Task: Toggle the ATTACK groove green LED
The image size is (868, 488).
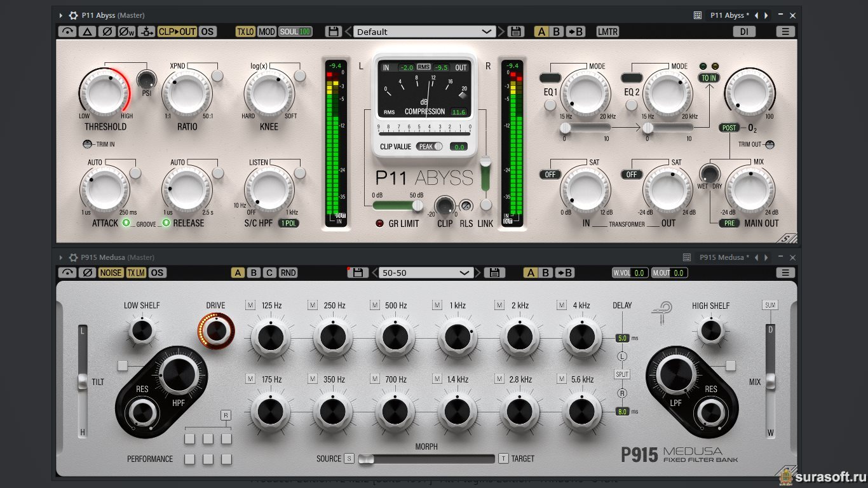Action: click(x=126, y=223)
